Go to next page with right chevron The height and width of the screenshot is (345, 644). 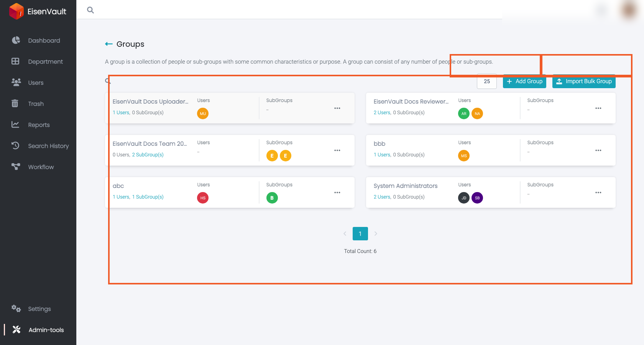pyautogui.click(x=376, y=233)
